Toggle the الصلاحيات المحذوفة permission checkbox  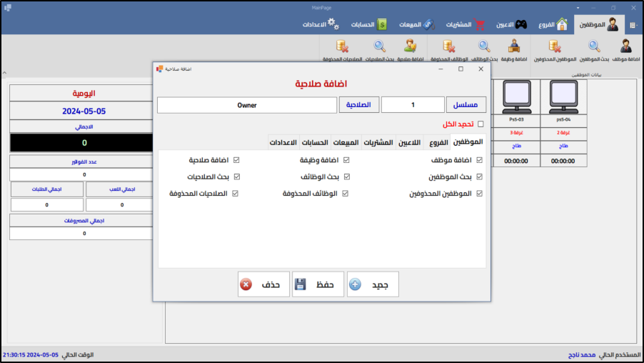click(236, 193)
